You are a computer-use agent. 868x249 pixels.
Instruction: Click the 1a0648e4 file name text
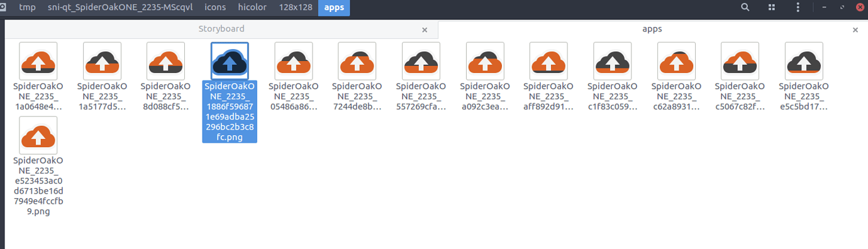pyautogui.click(x=38, y=96)
